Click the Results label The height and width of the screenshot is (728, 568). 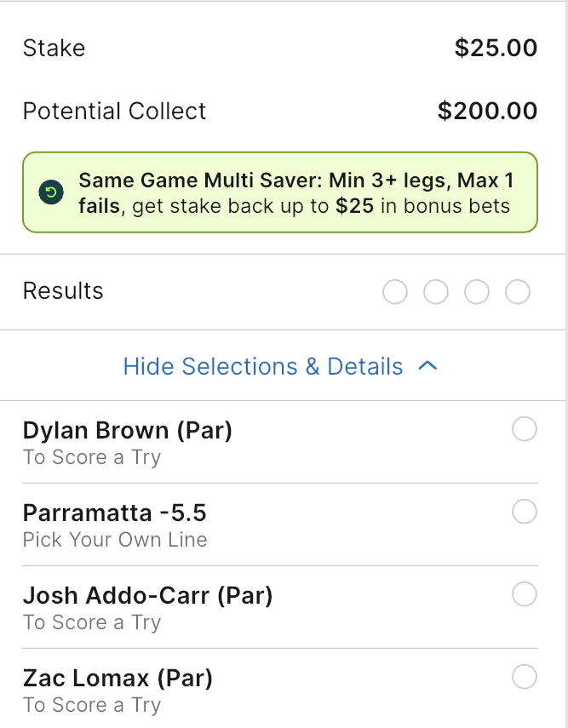(63, 291)
